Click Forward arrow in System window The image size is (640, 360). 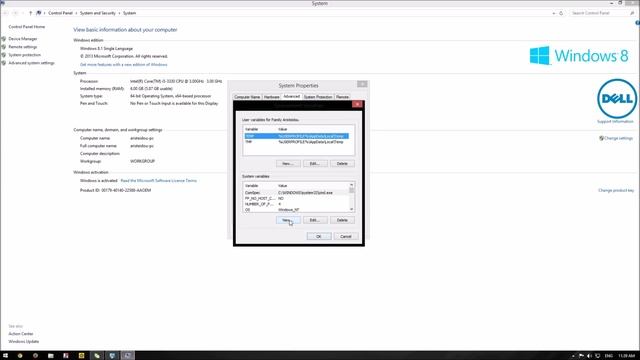[x=16, y=13]
